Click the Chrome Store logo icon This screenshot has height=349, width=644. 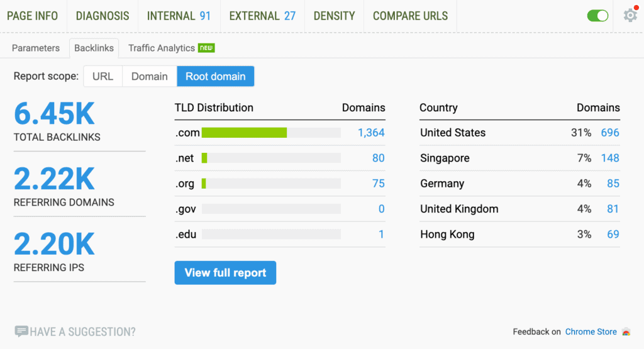click(x=626, y=332)
